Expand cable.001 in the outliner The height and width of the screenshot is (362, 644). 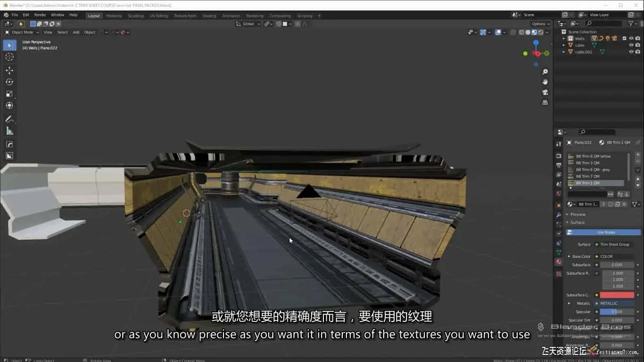pos(564,52)
